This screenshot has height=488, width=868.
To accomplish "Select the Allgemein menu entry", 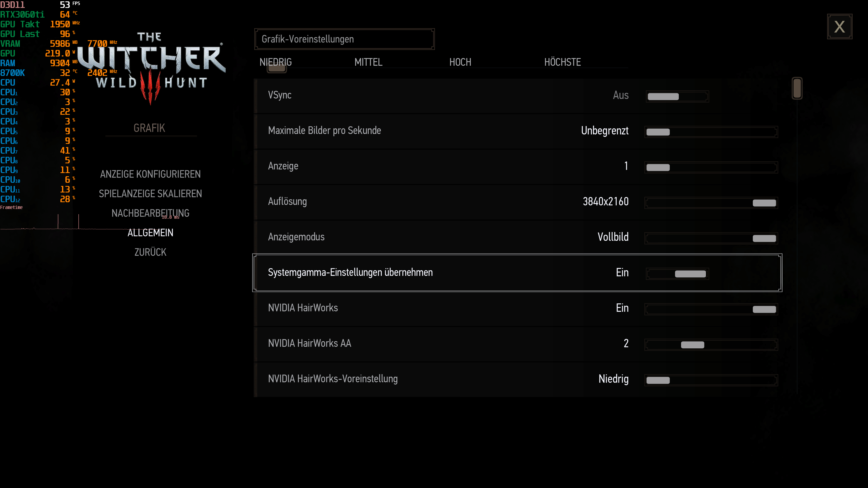I will [150, 233].
